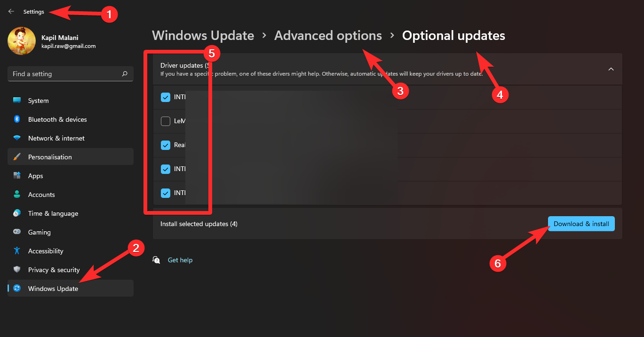Open the Get help link

tap(180, 260)
